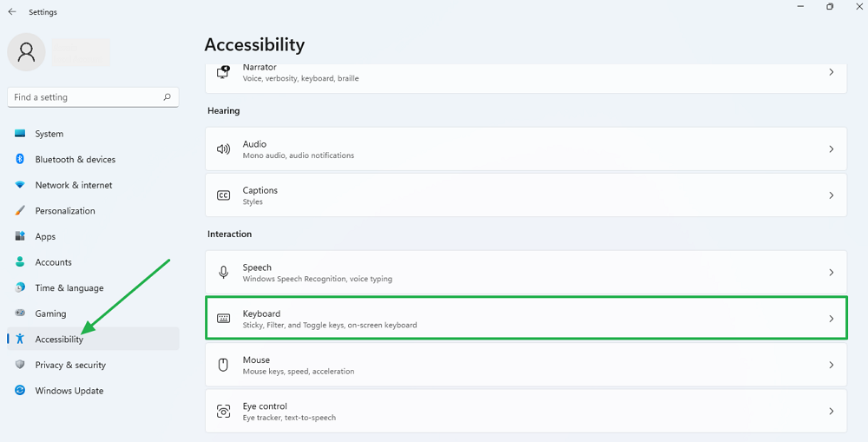This screenshot has width=868, height=442.
Task: Restore down the Settings window
Action: point(829,7)
